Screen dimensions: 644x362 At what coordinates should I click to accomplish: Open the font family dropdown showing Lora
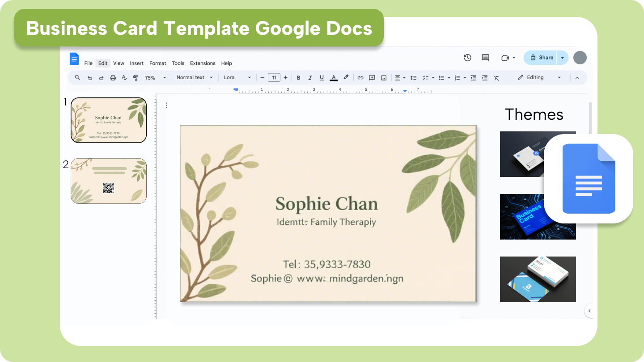pos(237,77)
